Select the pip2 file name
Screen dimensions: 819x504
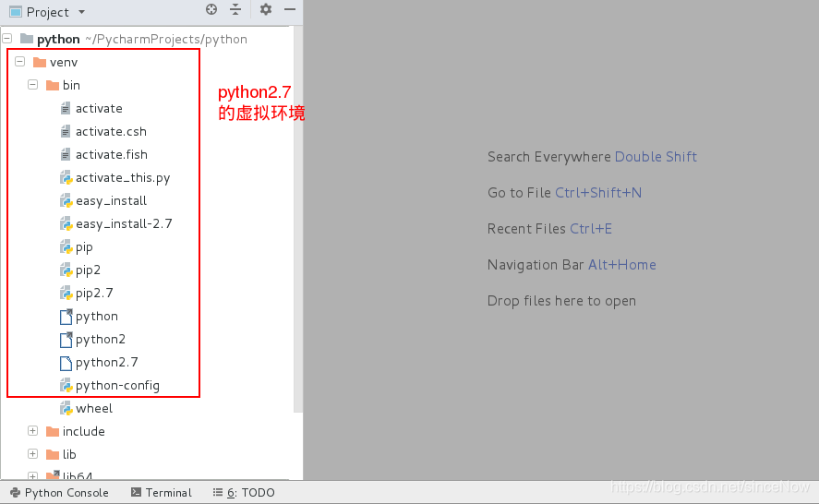(x=88, y=270)
